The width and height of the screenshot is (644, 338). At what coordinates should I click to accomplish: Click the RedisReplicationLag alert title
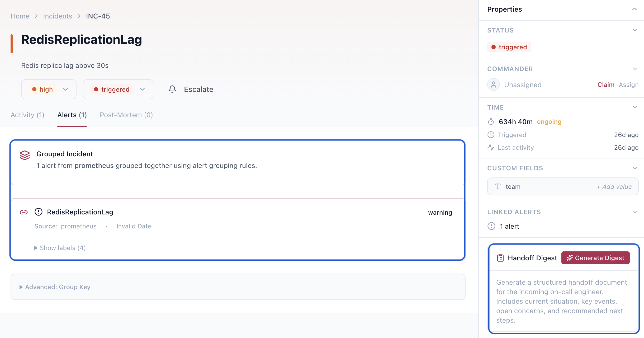[80, 212]
